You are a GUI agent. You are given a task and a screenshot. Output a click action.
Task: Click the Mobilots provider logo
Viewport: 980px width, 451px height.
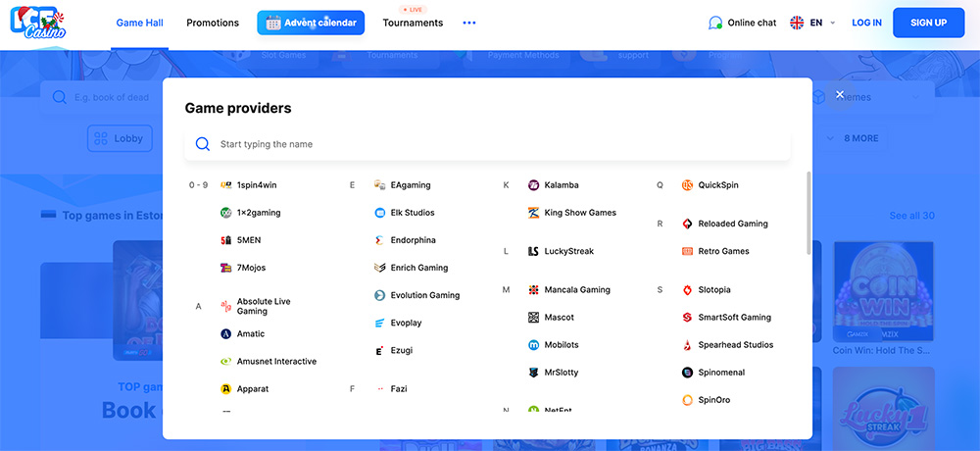point(533,345)
